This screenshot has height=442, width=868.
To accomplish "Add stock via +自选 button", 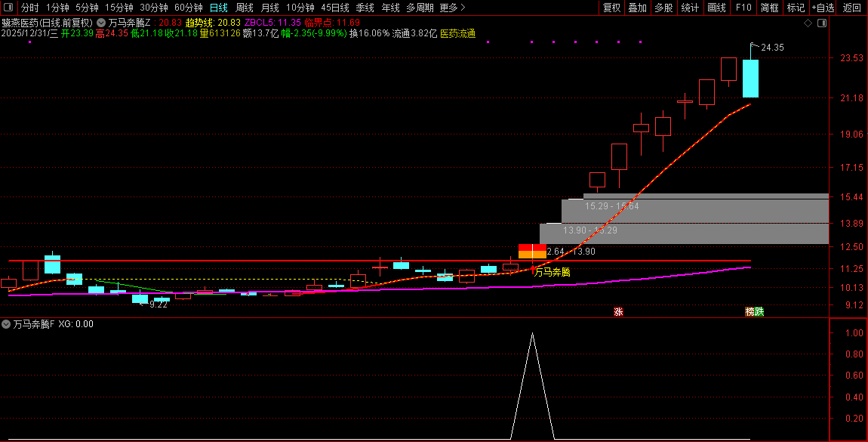I will click(823, 8).
